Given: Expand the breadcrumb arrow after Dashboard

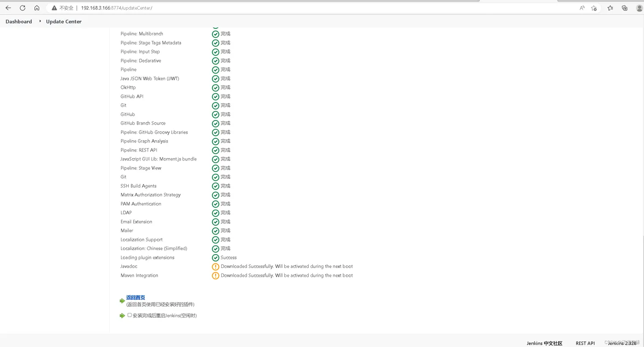Looking at the screenshot, I should point(40,21).
